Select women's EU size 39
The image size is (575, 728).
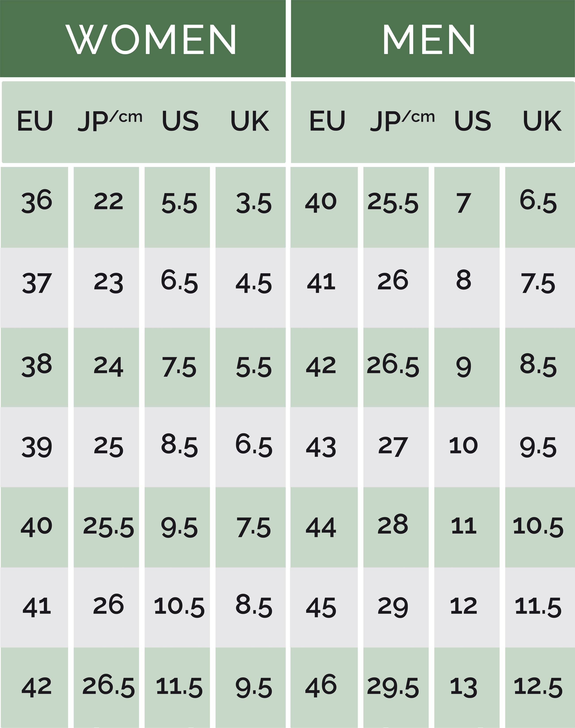(x=37, y=447)
